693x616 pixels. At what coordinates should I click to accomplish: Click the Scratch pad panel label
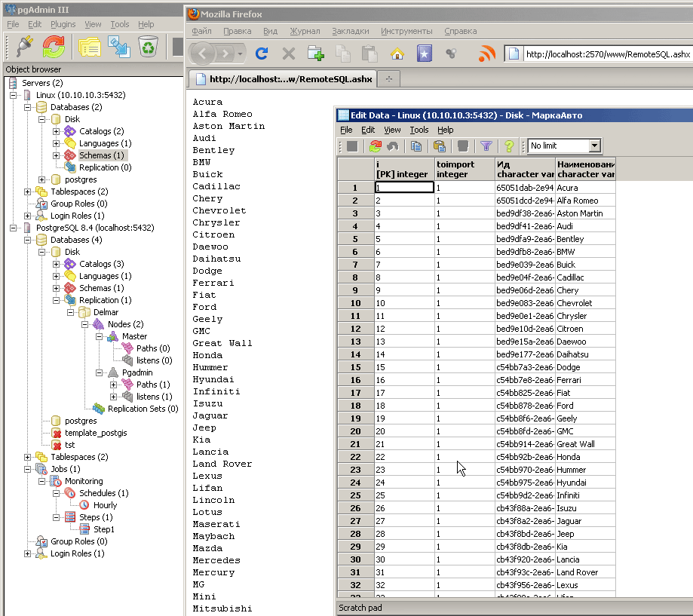point(360,608)
